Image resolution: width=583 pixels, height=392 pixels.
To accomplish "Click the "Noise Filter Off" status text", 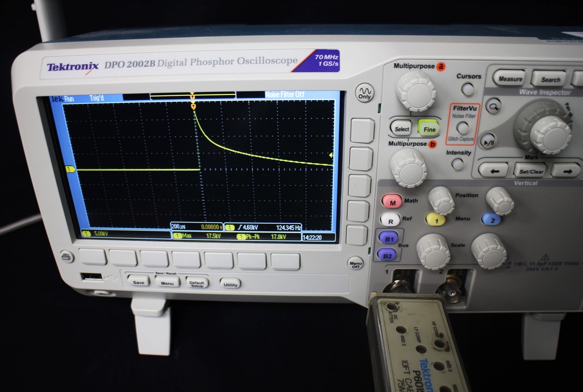I will [285, 95].
